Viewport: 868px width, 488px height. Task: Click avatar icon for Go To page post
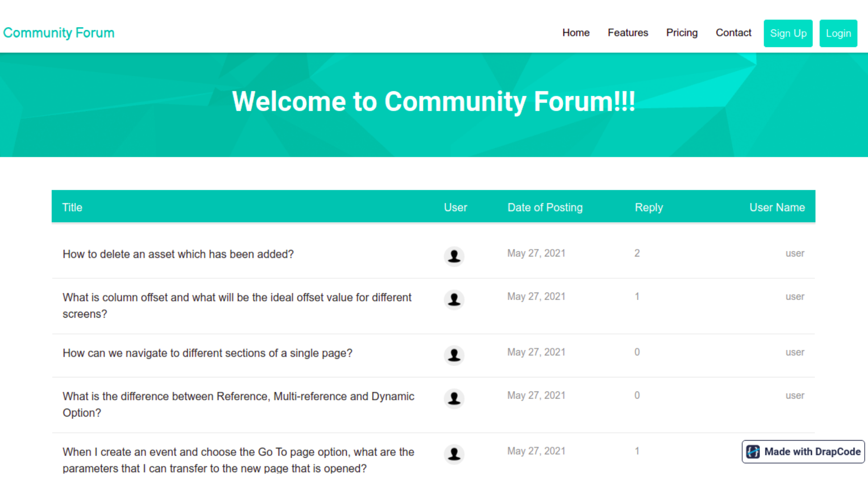[x=454, y=454]
